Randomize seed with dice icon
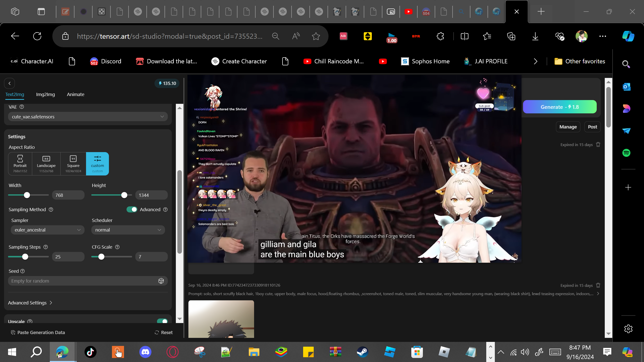Screen dimensions: 644x362 [161, 281]
